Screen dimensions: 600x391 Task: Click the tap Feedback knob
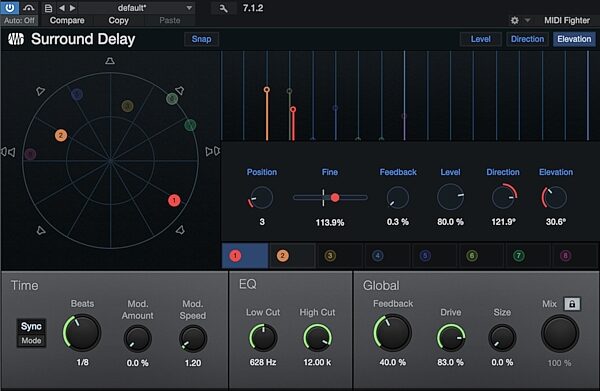pos(398,197)
